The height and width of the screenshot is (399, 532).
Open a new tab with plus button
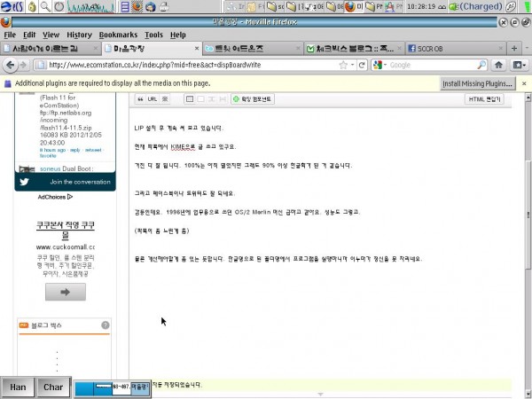click(x=514, y=48)
